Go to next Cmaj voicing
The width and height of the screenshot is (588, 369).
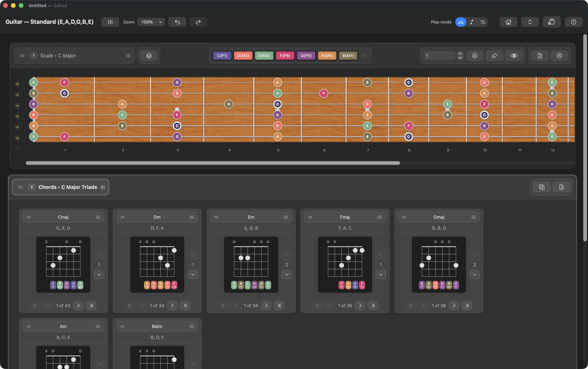coord(78,306)
